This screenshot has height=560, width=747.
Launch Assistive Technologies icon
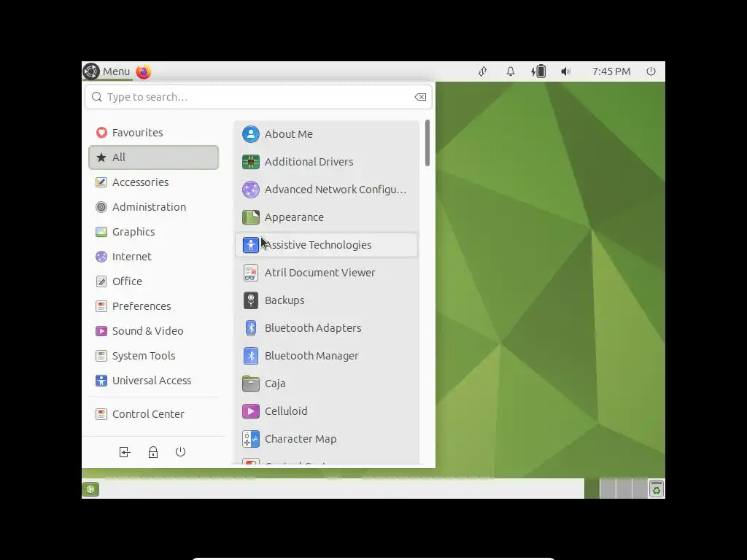pyautogui.click(x=251, y=245)
